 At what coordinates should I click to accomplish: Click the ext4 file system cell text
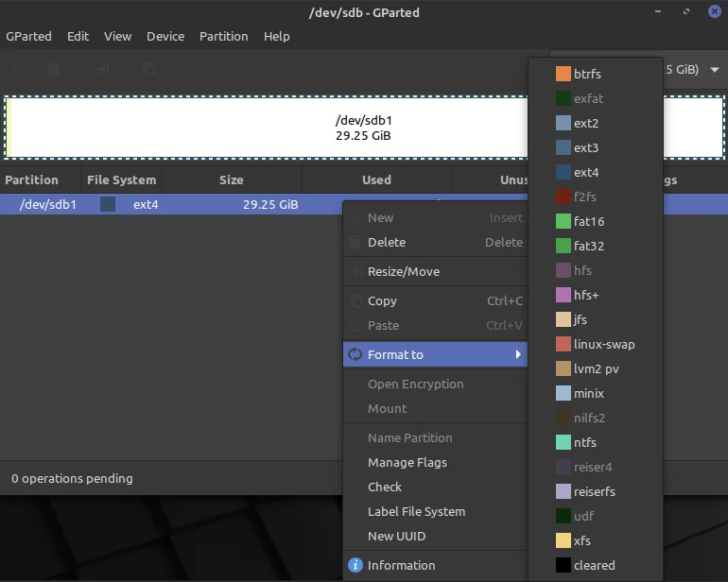tap(146, 204)
